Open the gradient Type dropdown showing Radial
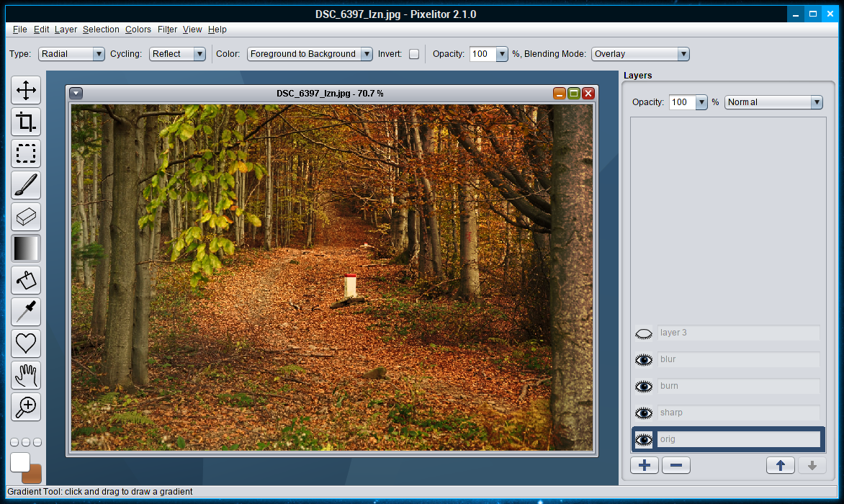The width and height of the screenshot is (844, 504). pyautogui.click(x=71, y=54)
